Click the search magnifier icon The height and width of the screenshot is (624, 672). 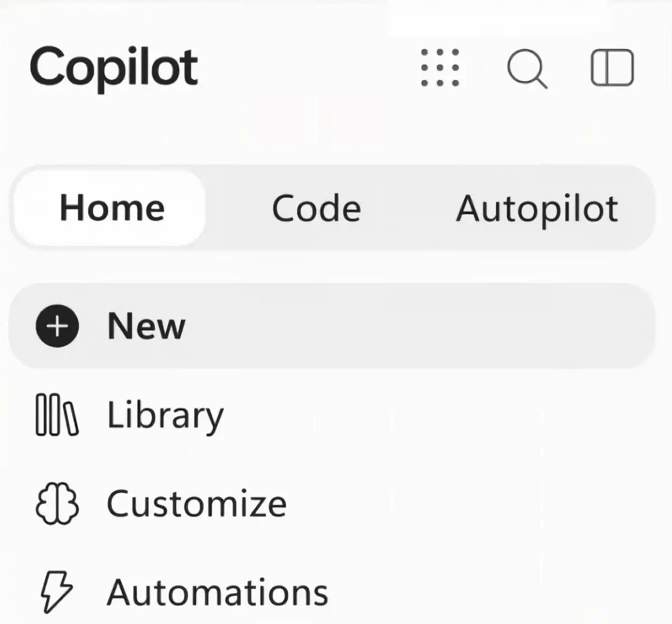click(x=527, y=69)
